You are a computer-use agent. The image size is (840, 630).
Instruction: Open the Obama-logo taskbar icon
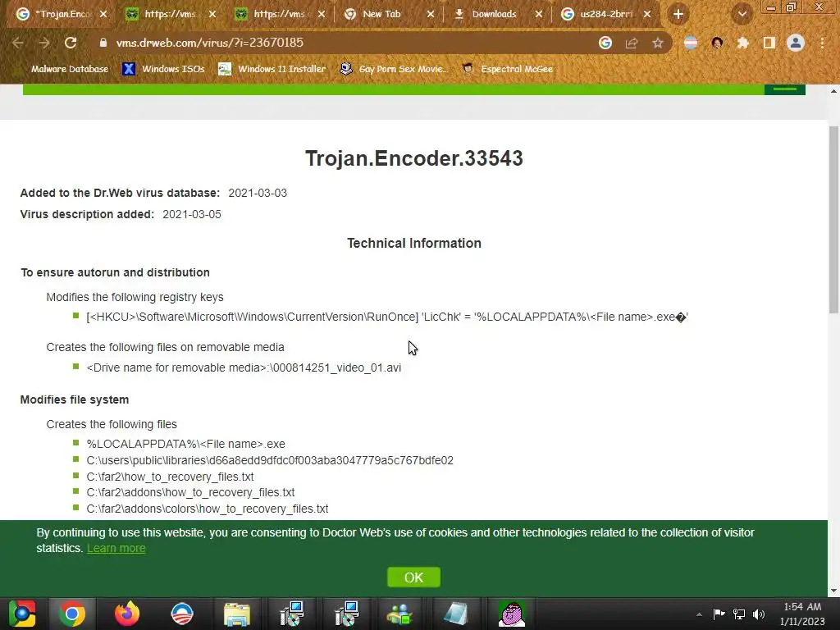[x=182, y=614]
